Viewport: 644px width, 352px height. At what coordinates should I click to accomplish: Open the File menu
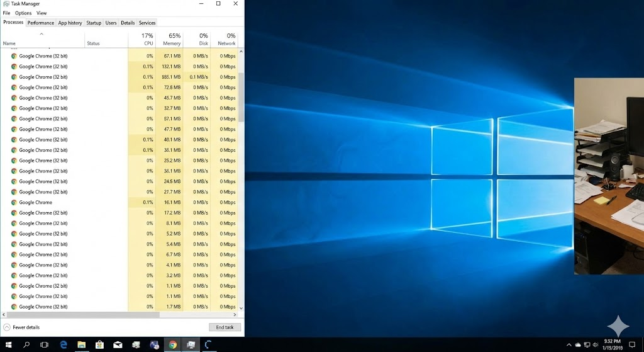click(x=6, y=13)
